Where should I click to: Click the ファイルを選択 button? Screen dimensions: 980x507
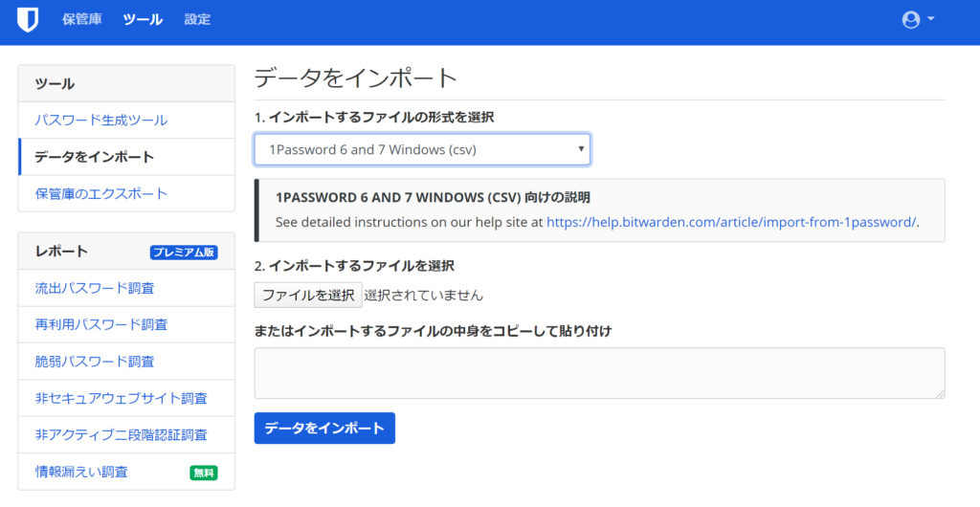[308, 295]
